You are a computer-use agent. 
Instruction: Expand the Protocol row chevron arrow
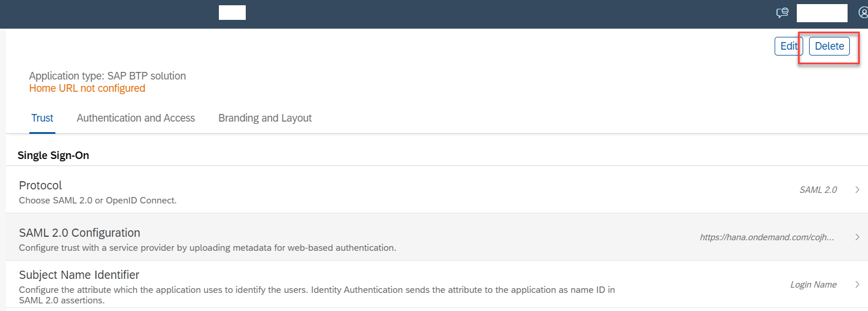click(857, 189)
